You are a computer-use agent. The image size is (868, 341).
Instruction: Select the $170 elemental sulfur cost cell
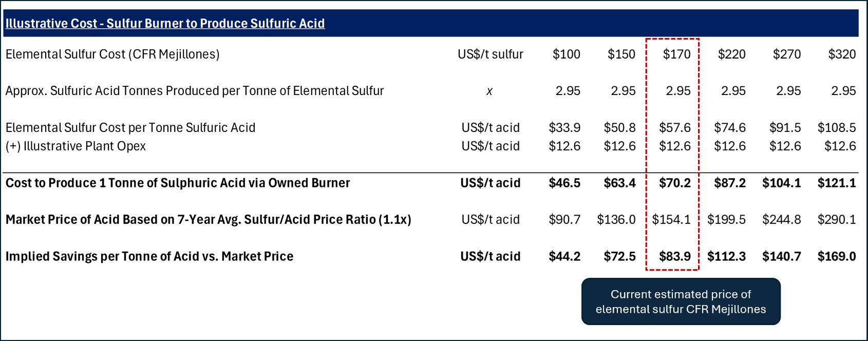pos(676,54)
